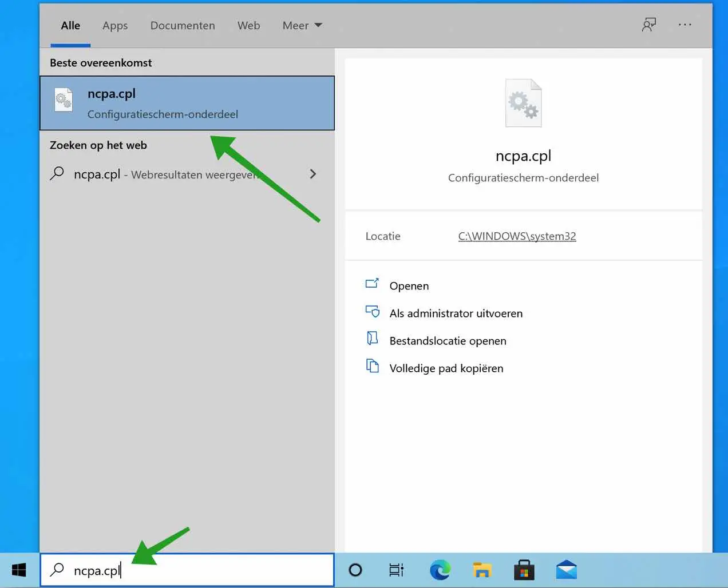Click the taskbar search input field
Image resolution: width=728 pixels, height=588 pixels.
pos(187,570)
